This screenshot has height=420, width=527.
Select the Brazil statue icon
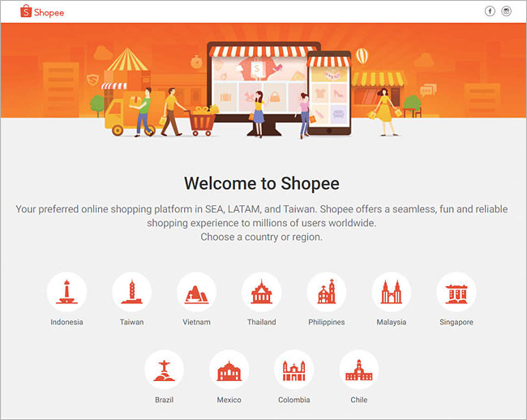click(164, 370)
